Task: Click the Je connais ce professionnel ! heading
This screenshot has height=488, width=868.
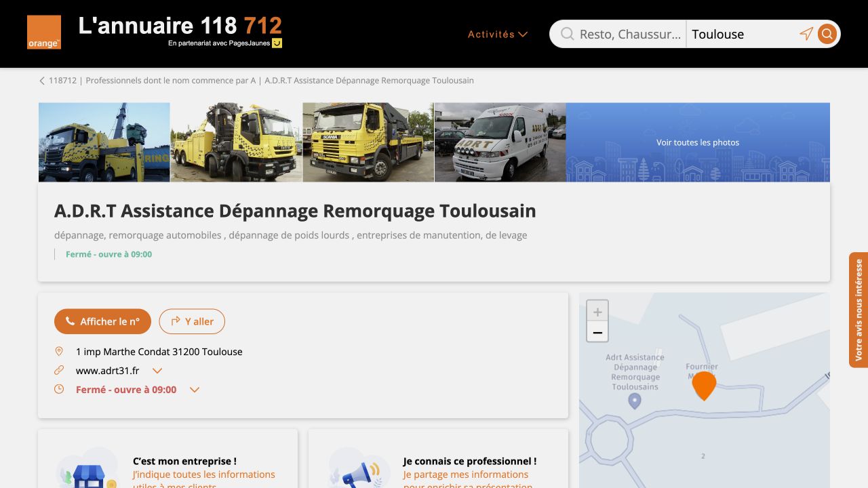Action: coord(470,461)
